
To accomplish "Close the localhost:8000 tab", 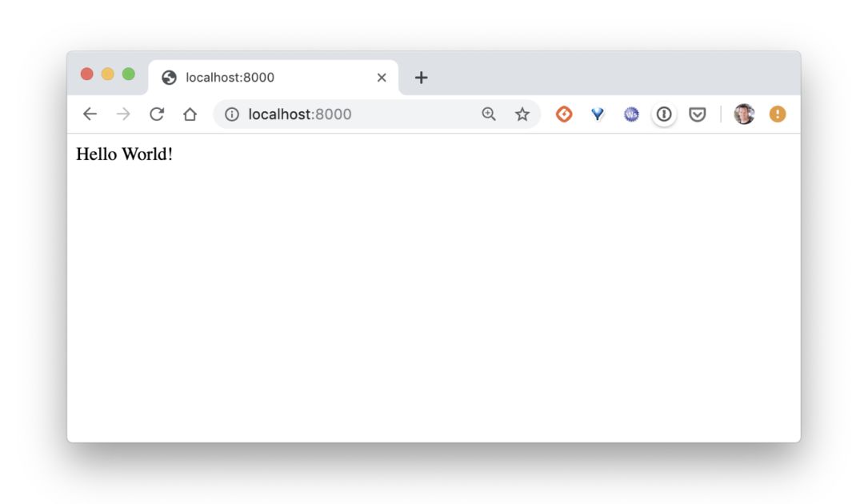I will (382, 78).
